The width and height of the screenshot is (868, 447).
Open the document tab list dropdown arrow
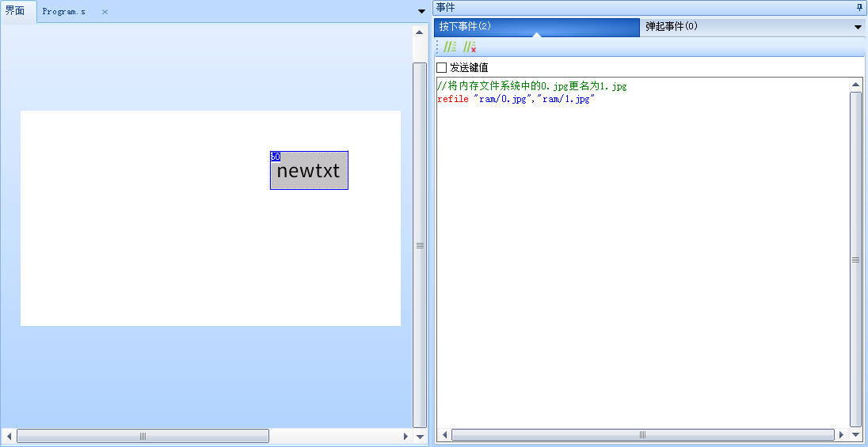click(421, 11)
